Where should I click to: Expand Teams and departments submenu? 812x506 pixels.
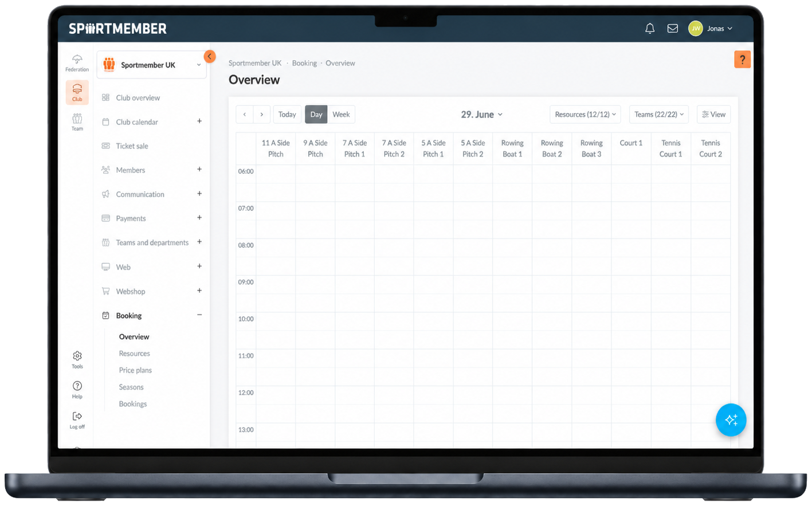coord(199,242)
